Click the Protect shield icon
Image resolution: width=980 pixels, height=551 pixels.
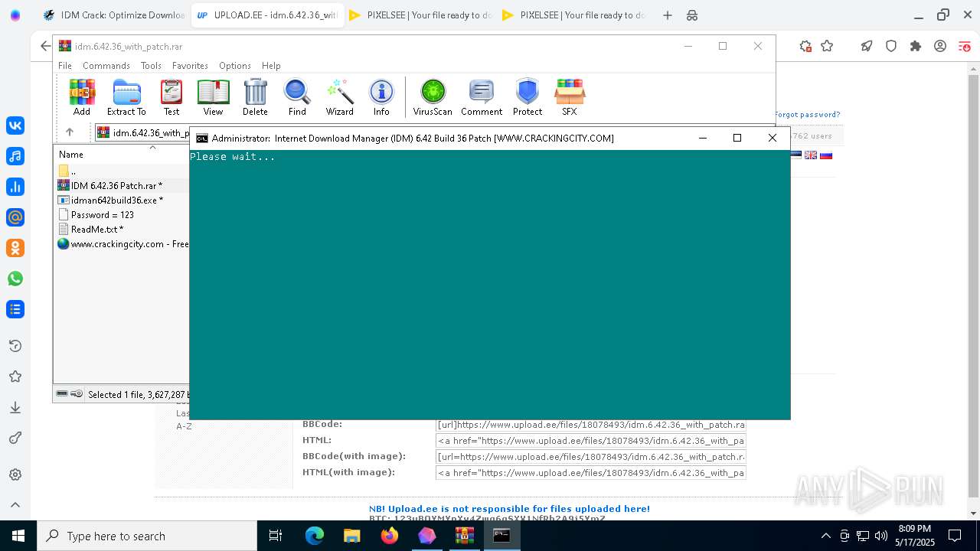click(x=528, y=97)
